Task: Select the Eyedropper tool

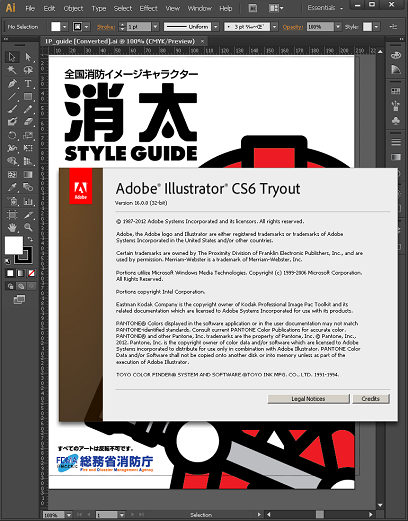Action: tap(12, 187)
